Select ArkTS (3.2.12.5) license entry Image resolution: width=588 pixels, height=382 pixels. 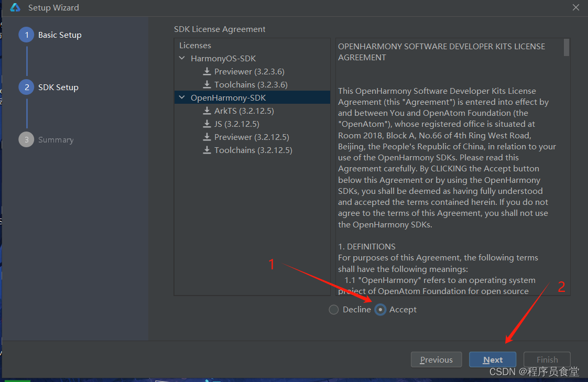[x=244, y=111]
